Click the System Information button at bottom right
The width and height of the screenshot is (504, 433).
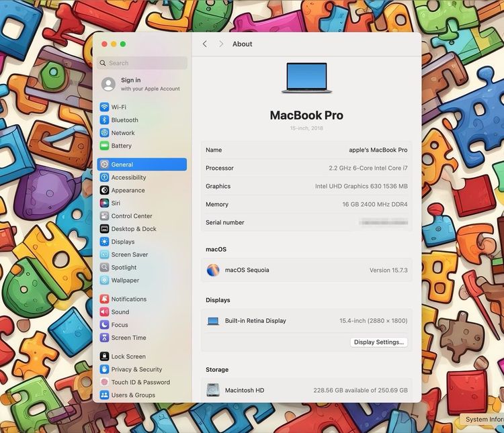click(x=482, y=419)
